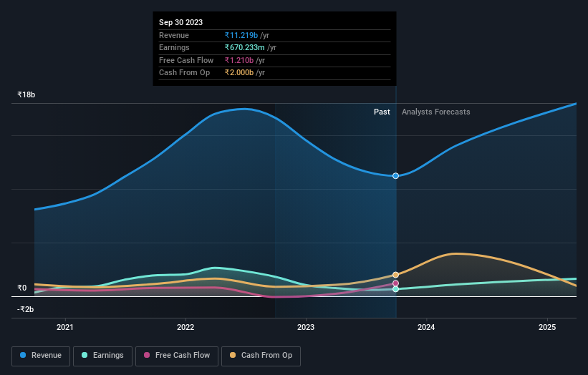Screen dimensions: 588x375
Task: Click the -₹2b y-axis label
Action: (26, 309)
